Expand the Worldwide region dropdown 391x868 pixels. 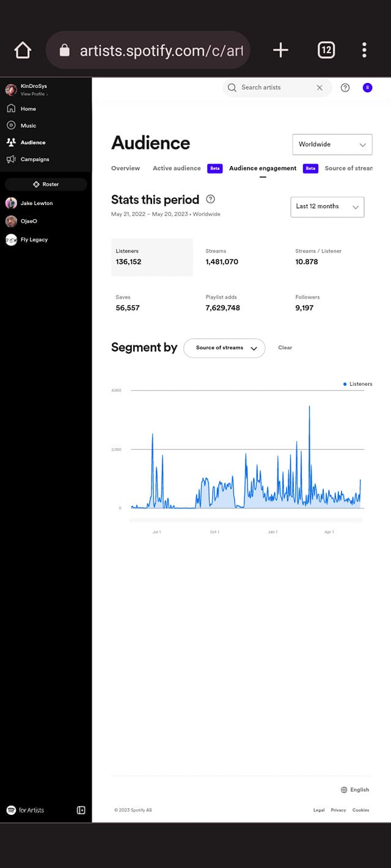pos(332,145)
